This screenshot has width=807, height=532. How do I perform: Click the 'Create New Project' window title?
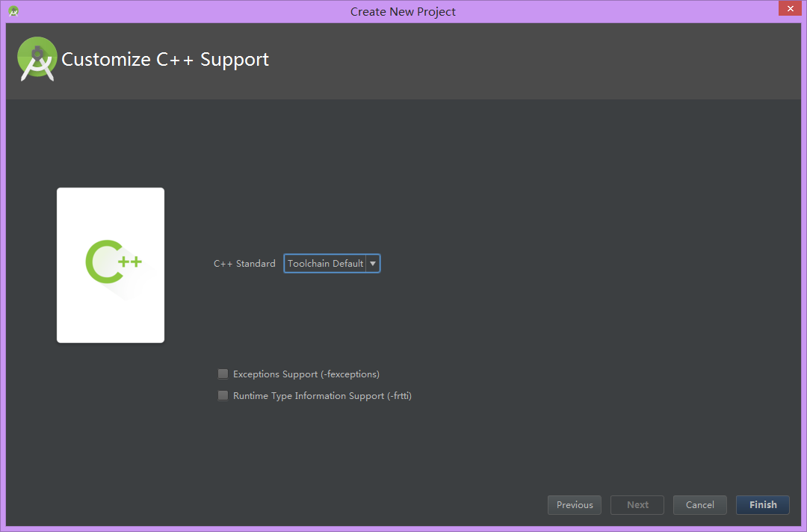[x=403, y=12]
